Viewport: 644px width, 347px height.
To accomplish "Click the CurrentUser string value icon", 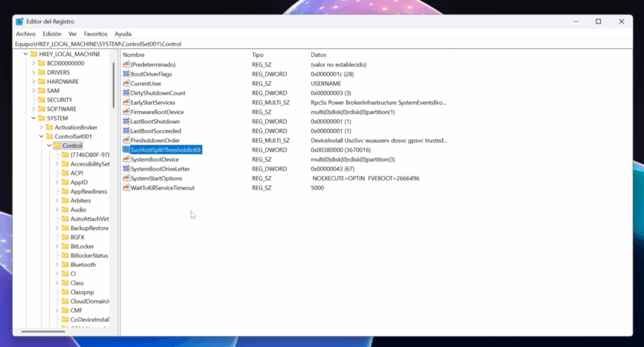I will click(x=126, y=84).
